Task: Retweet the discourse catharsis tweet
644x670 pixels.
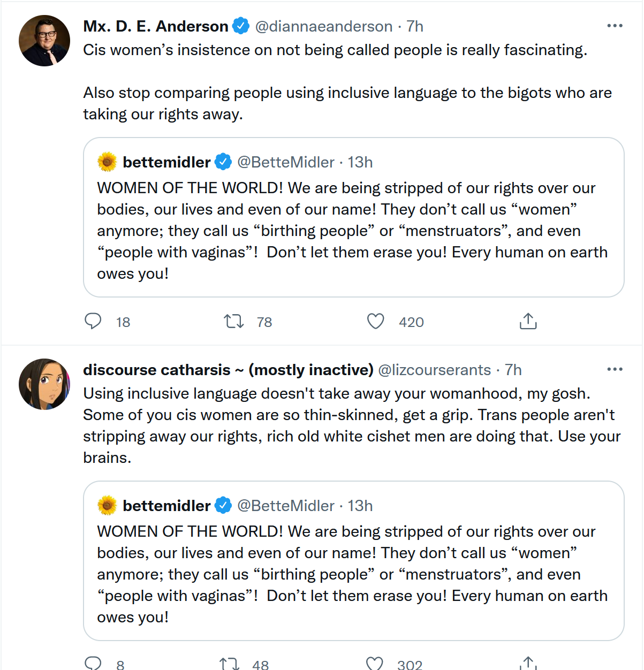Action: [230, 664]
